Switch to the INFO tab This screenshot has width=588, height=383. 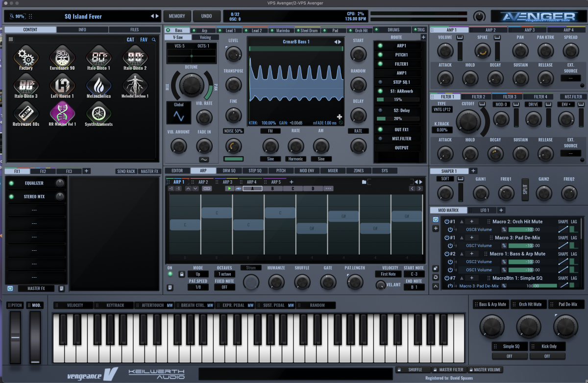pyautogui.click(x=82, y=30)
